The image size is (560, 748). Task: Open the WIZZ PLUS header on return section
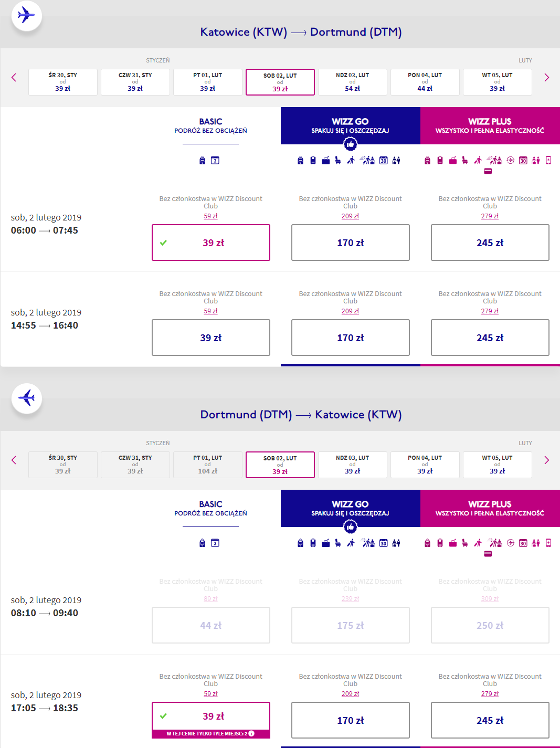point(490,508)
